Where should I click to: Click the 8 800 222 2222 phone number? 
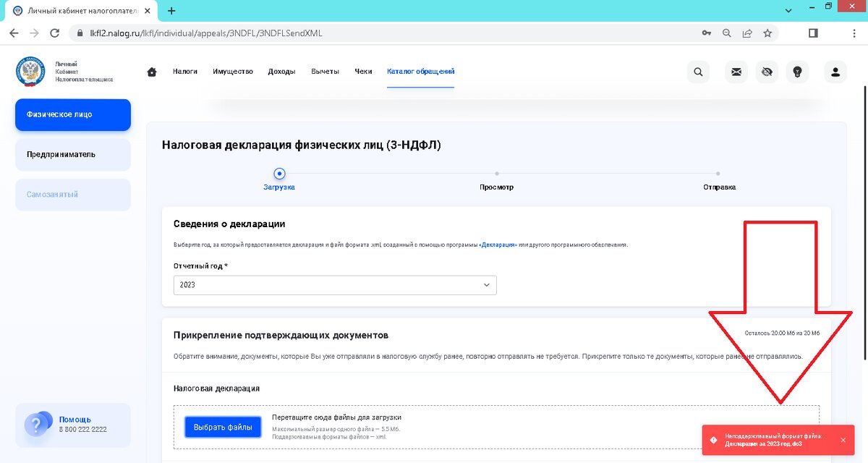(82, 430)
